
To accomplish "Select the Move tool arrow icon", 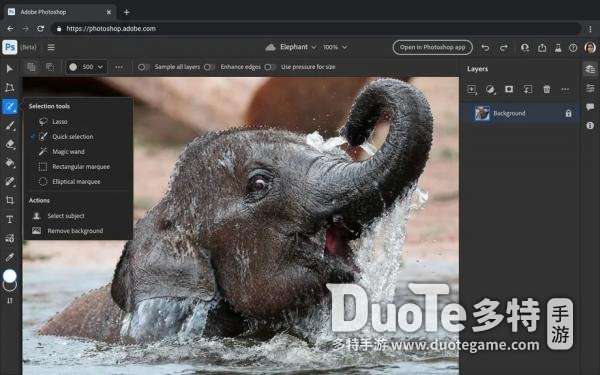I will 10,68.
